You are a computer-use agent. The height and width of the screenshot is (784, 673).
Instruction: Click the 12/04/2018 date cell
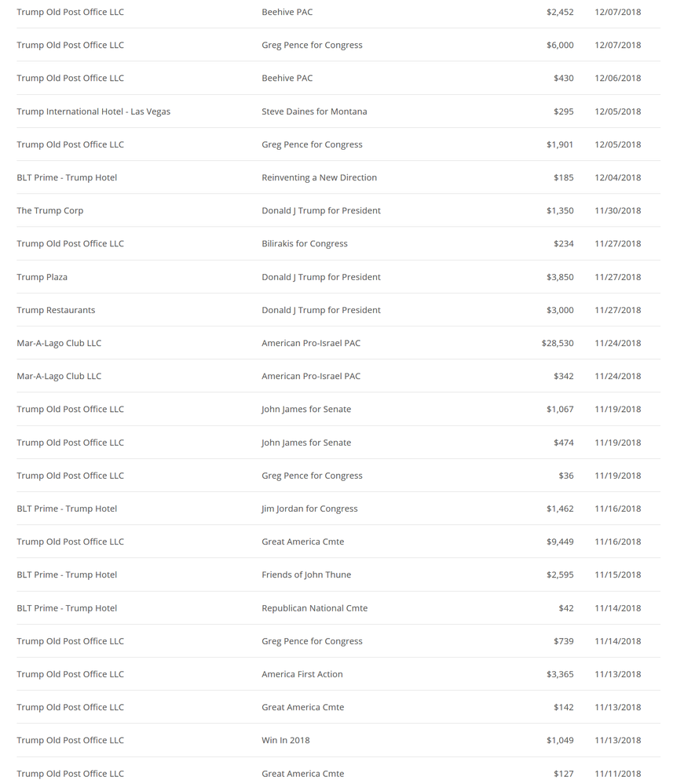pyautogui.click(x=617, y=177)
